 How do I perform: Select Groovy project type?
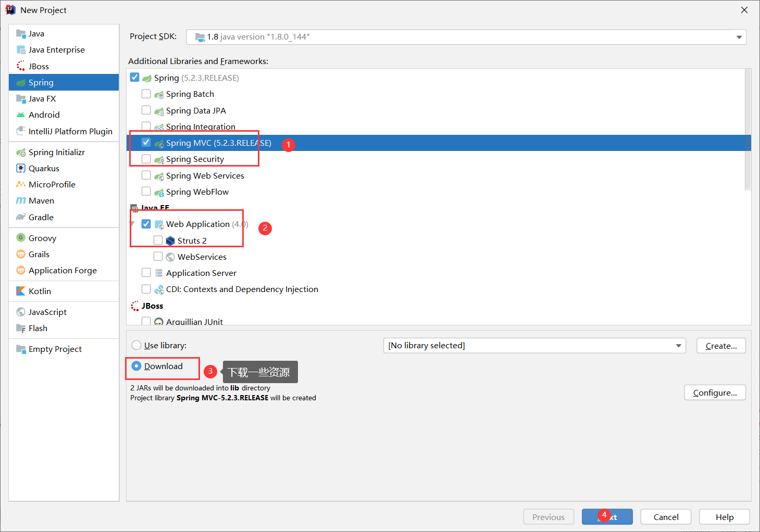pos(64,238)
